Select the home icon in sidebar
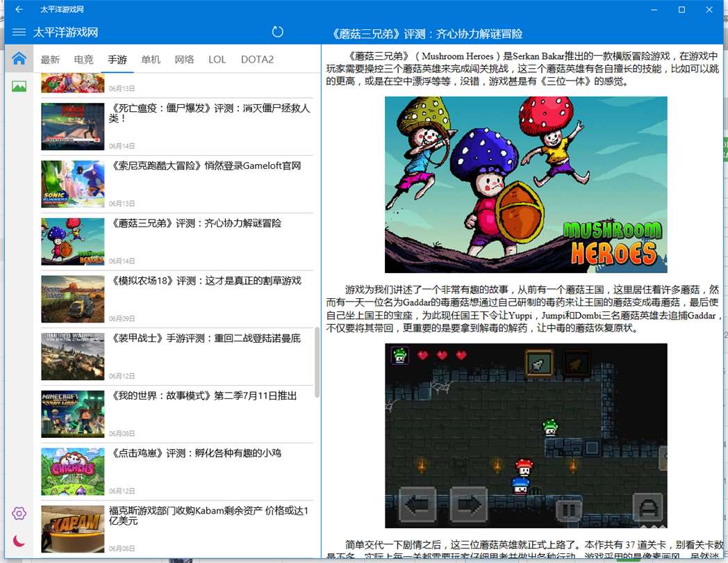 click(19, 58)
